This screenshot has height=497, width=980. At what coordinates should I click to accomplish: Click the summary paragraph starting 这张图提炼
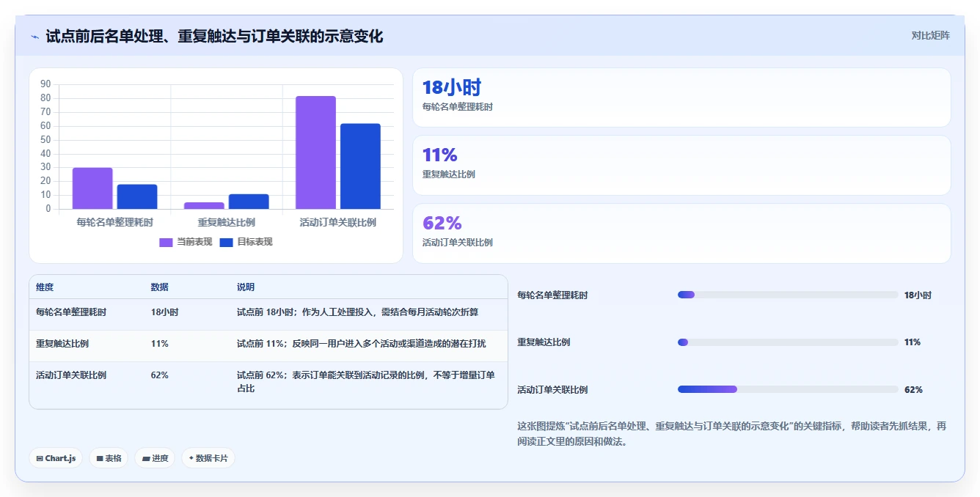pos(732,434)
